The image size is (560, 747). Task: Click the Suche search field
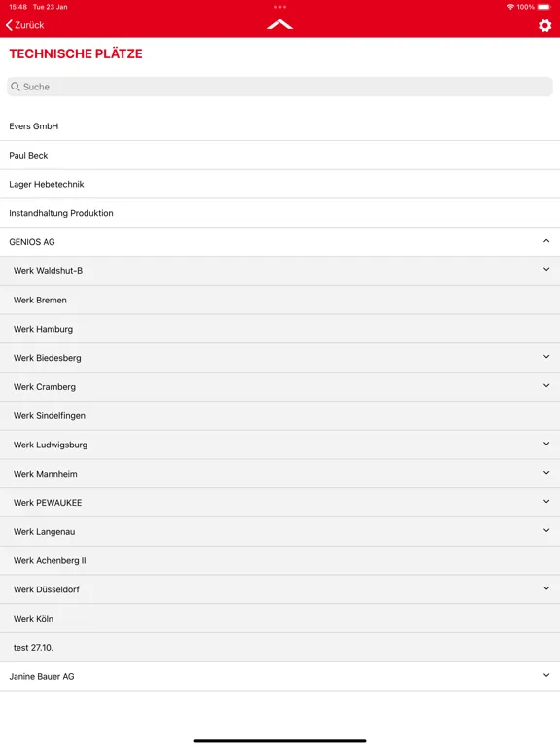pos(280,87)
